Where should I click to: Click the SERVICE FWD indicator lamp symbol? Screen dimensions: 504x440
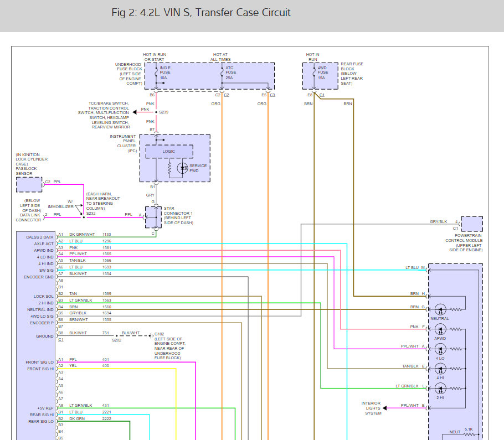[182, 168]
